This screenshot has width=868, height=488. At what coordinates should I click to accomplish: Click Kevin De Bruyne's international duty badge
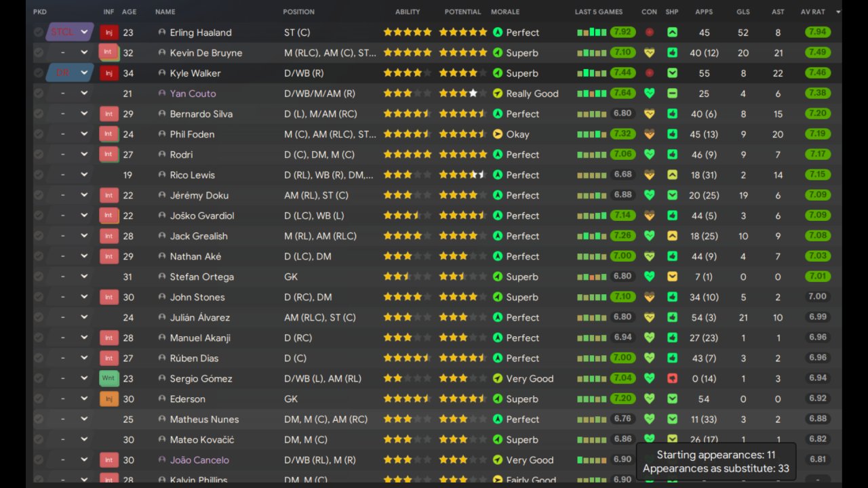click(x=108, y=53)
